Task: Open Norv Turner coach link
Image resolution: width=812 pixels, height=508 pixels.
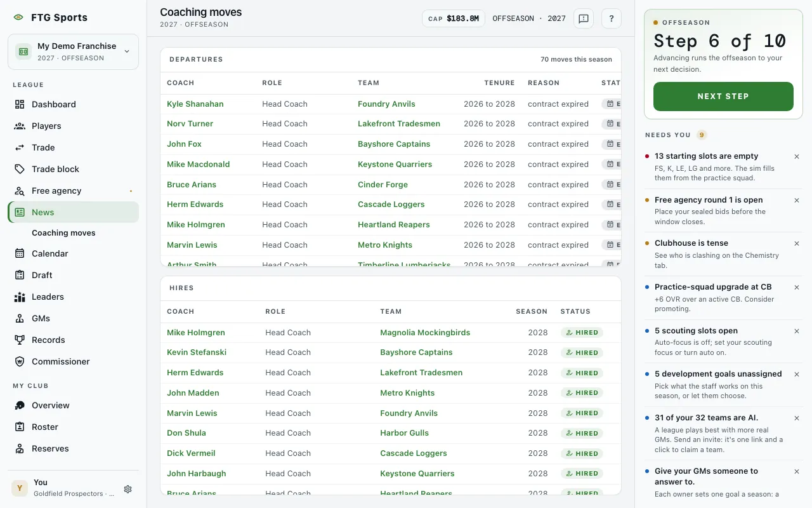Action: coord(190,124)
